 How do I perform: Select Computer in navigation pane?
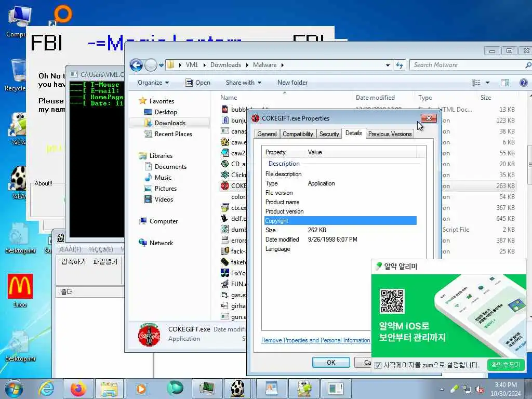point(164,221)
